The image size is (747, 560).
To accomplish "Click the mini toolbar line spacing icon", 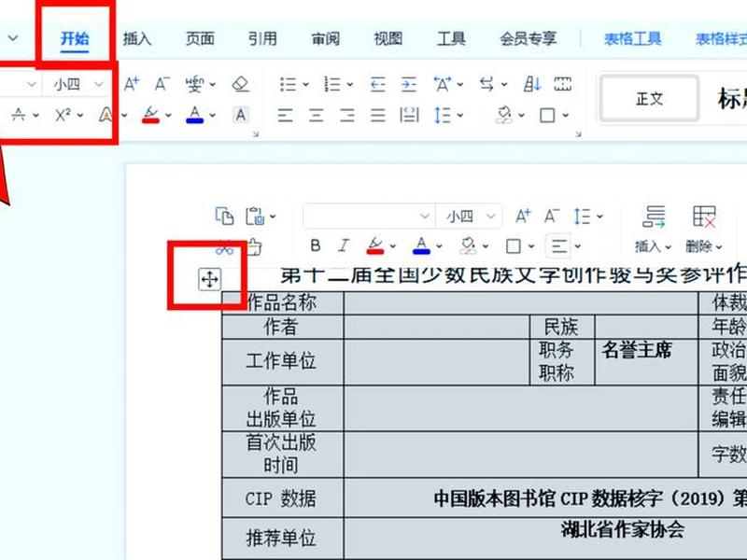I will (x=582, y=217).
